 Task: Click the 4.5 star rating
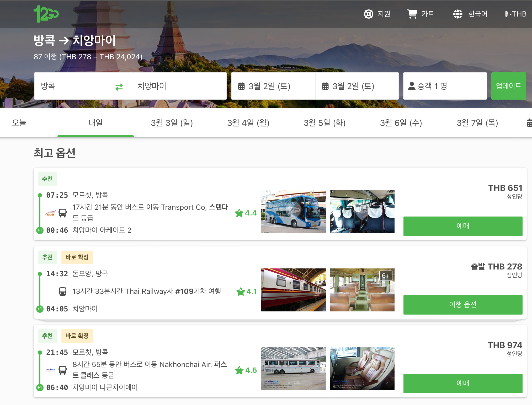click(246, 370)
